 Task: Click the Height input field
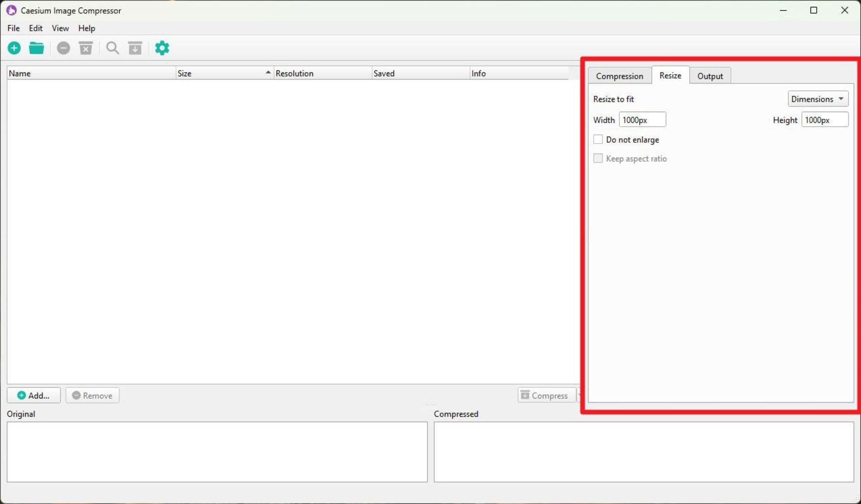824,120
